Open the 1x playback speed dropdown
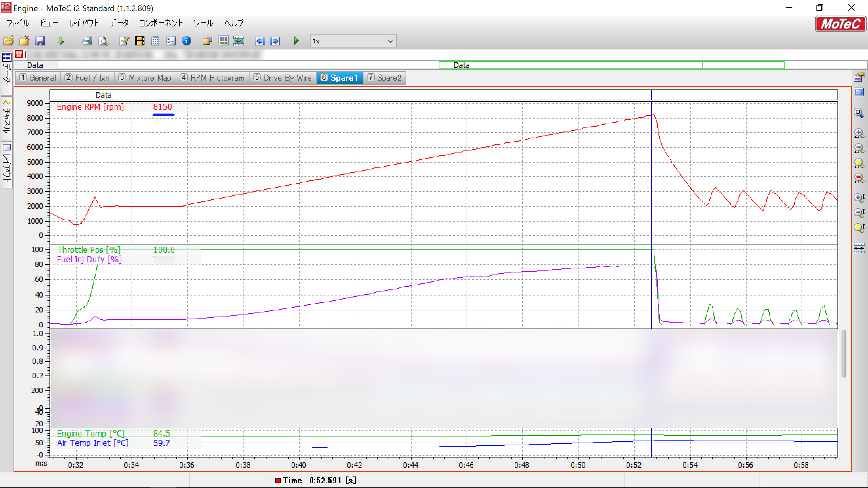 (390, 41)
